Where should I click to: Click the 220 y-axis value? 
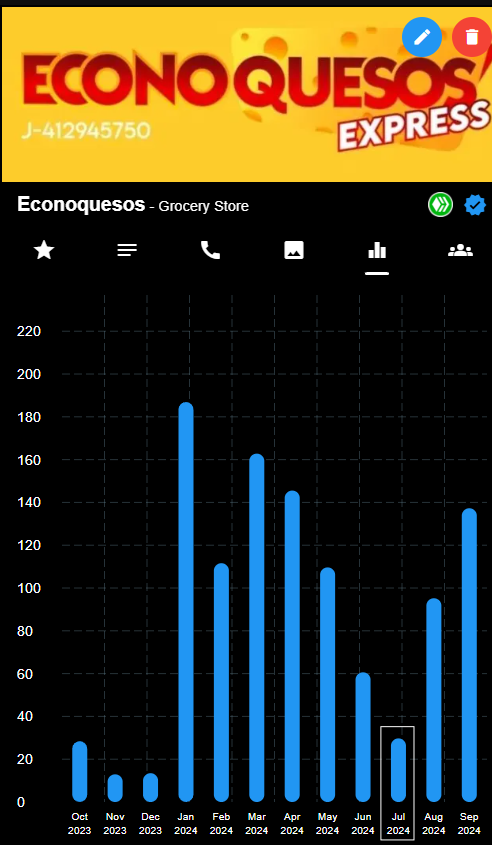point(29,331)
